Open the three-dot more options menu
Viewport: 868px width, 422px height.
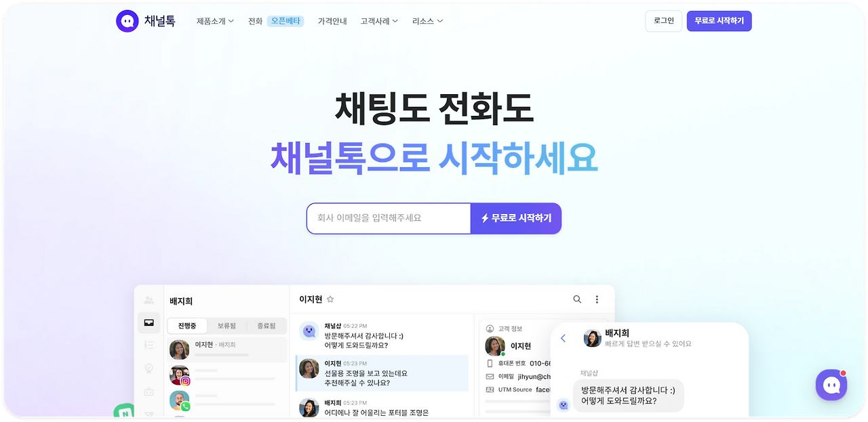pyautogui.click(x=597, y=299)
